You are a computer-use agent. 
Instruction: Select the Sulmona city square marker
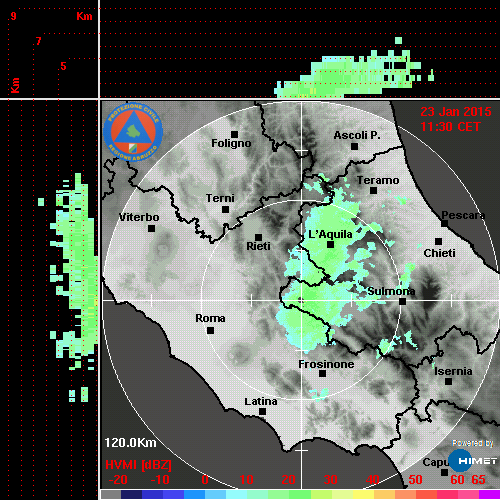(403, 301)
